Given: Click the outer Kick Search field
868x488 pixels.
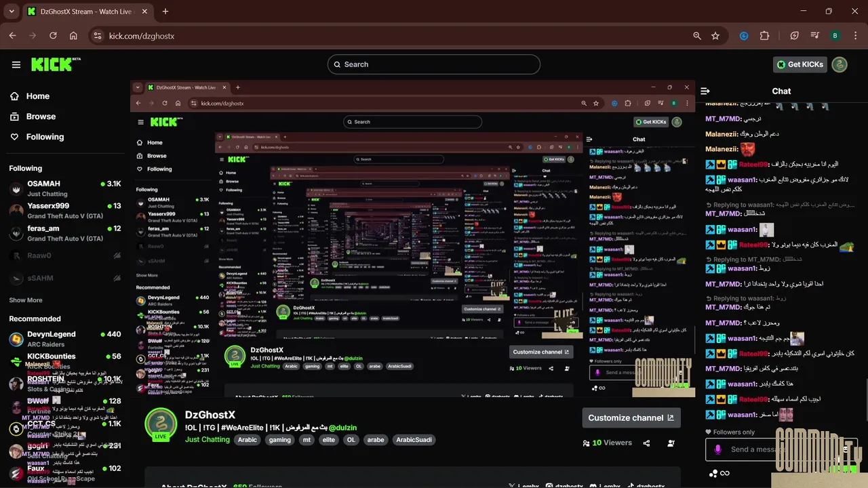Looking at the screenshot, I should pyautogui.click(x=434, y=64).
